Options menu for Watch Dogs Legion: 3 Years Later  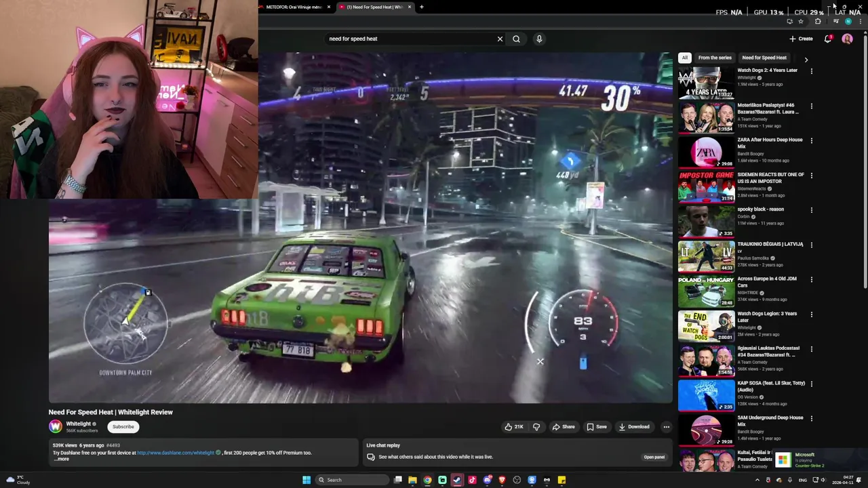click(811, 314)
